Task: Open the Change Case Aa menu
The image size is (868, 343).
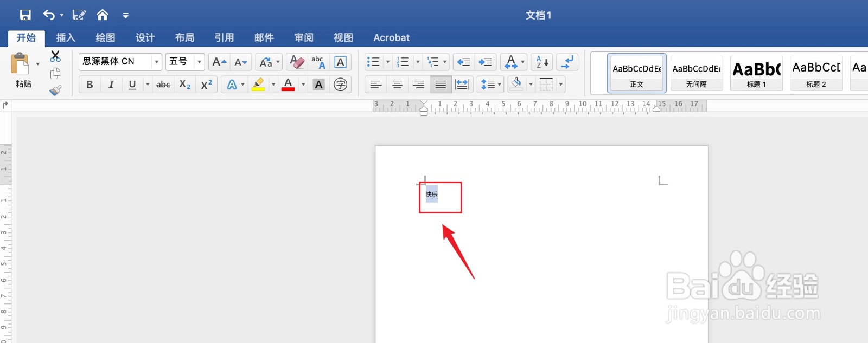Action: (269, 62)
